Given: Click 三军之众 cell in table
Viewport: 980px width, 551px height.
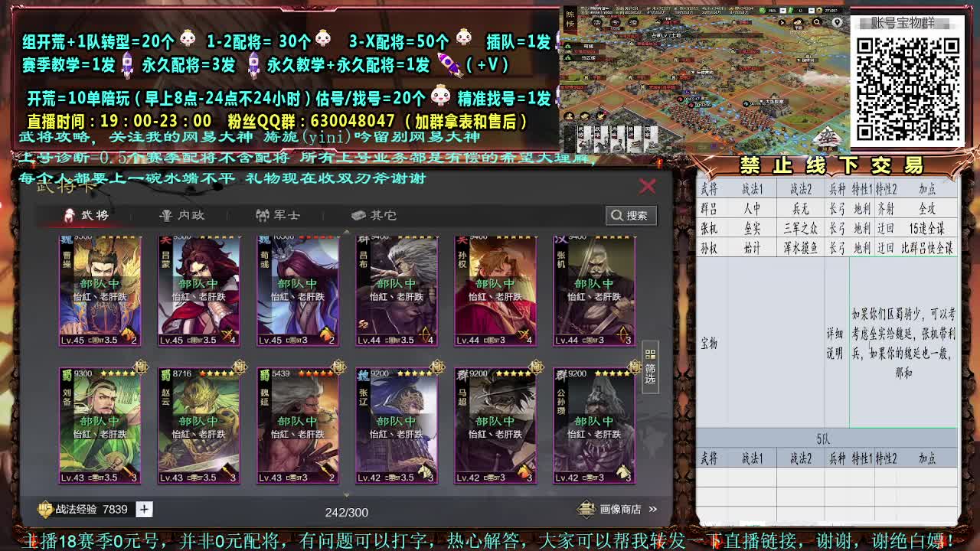Looking at the screenshot, I should pyautogui.click(x=800, y=228).
